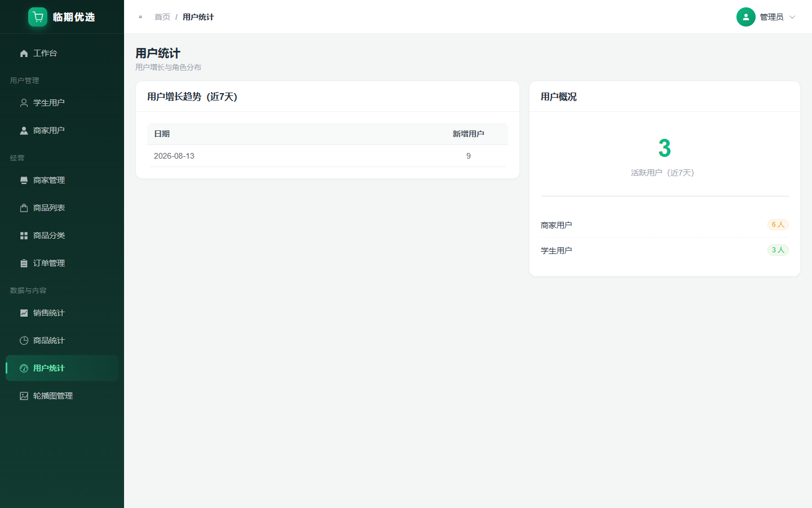Click the 学生用户 row in 用户概况
Image resolution: width=812 pixels, height=508 pixels.
665,250
